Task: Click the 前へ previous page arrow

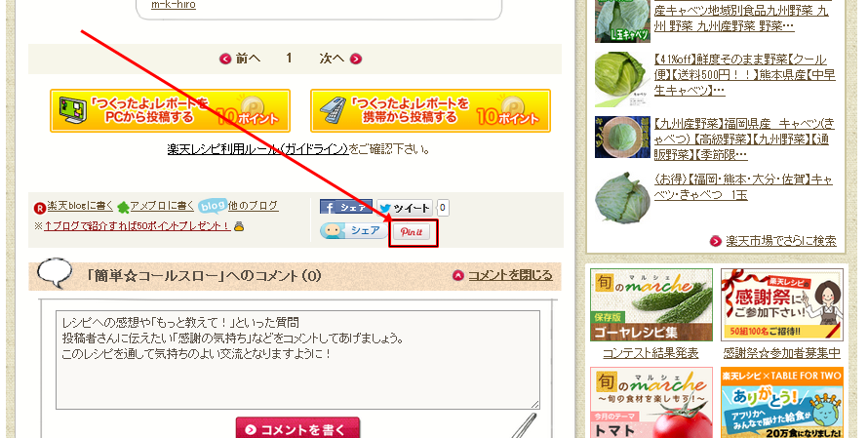Action: (240, 59)
